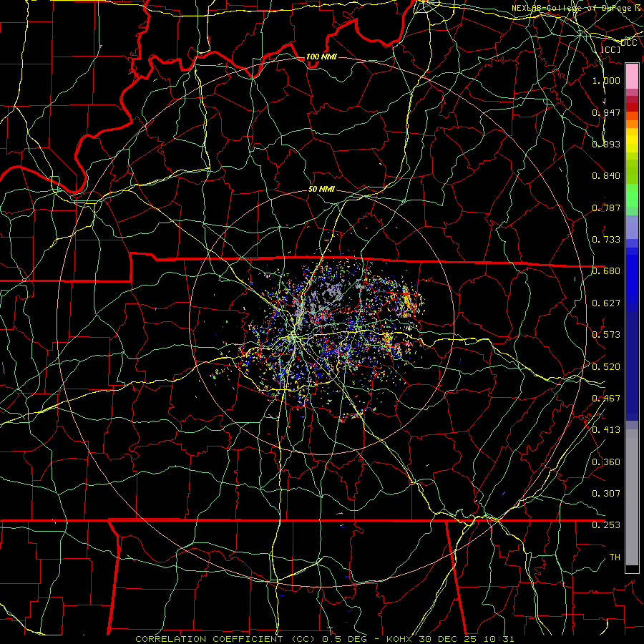
Task: Click the 0.733 legend value
Action: [x=606, y=240]
